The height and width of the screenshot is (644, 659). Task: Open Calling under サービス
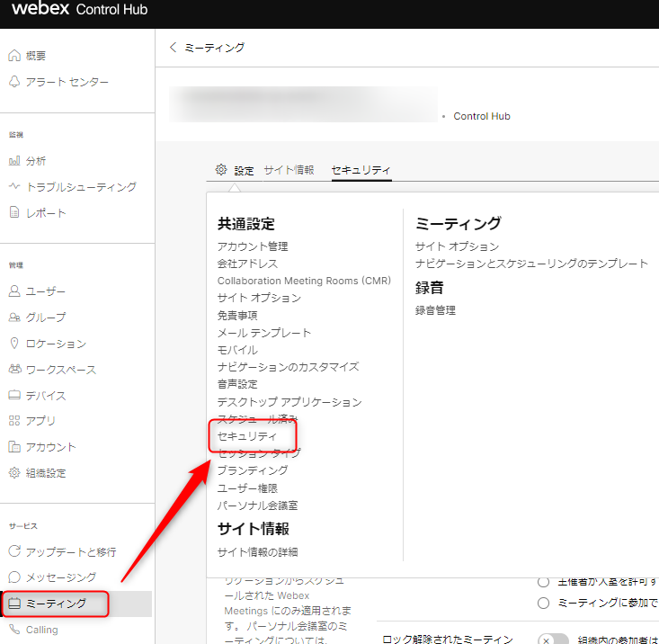[x=41, y=630]
